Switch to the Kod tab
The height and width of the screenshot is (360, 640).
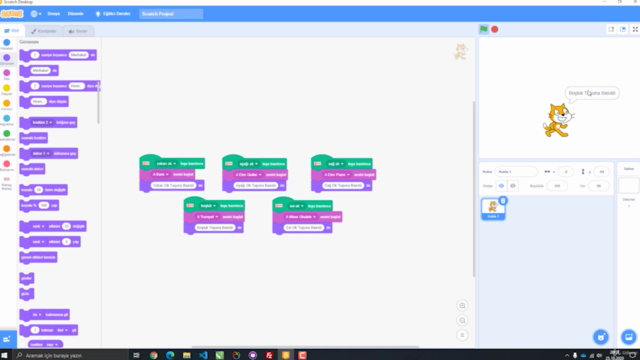(x=12, y=31)
